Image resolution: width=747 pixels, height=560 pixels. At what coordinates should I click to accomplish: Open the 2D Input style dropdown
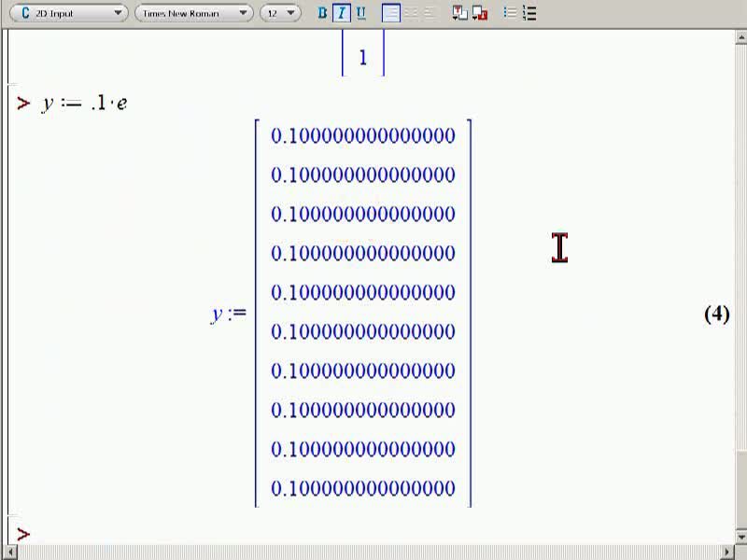coord(68,13)
